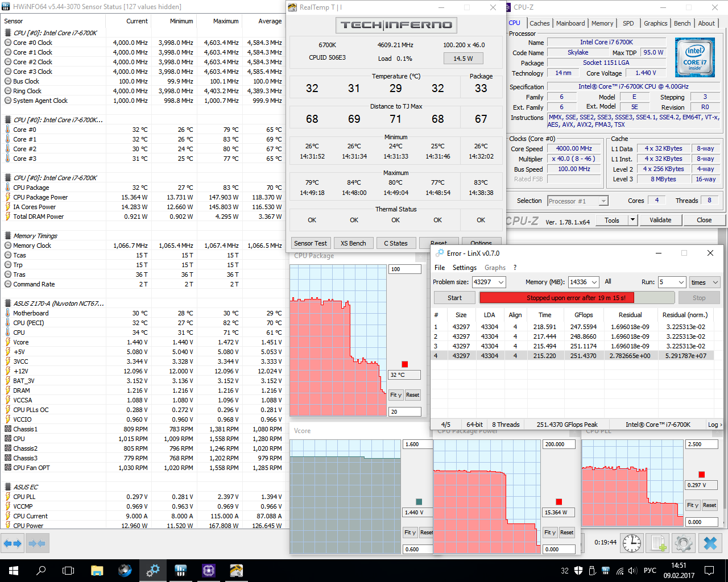
Task: Open C States in RealTemp
Action: [x=396, y=243]
